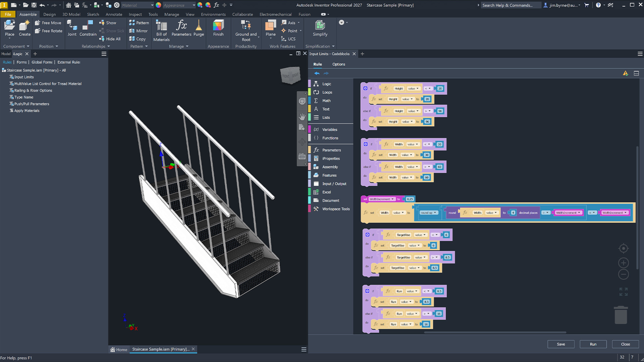The width and height of the screenshot is (644, 362).
Task: Toggle settings gear on TargetRise if block
Action: [367, 235]
